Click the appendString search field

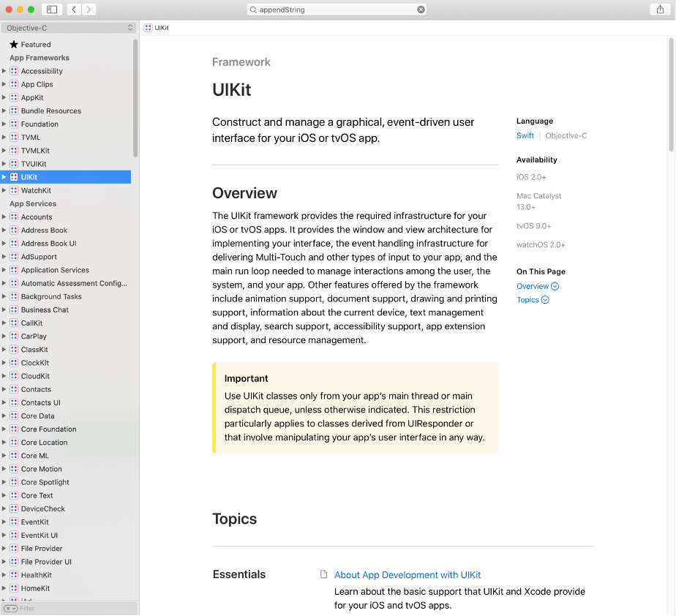pos(337,10)
